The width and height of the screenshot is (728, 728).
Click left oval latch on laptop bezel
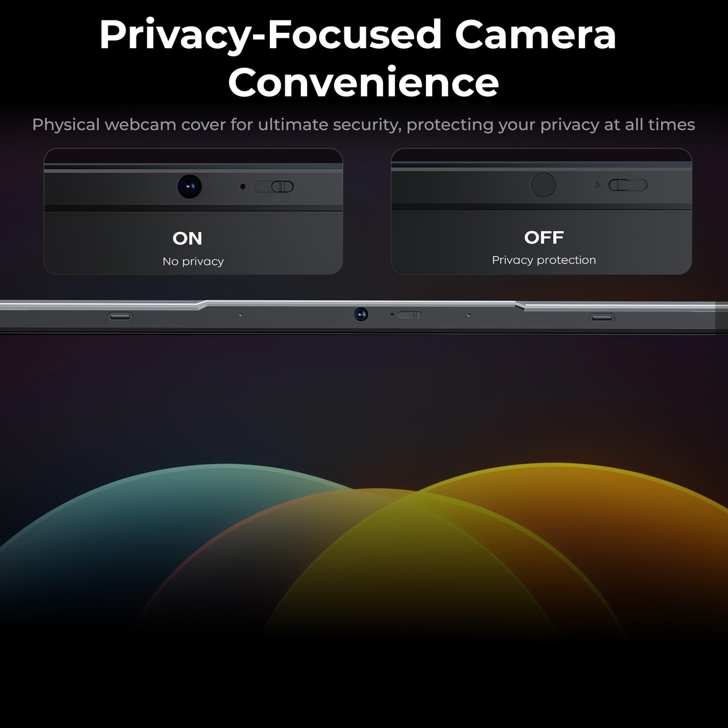tap(120, 317)
